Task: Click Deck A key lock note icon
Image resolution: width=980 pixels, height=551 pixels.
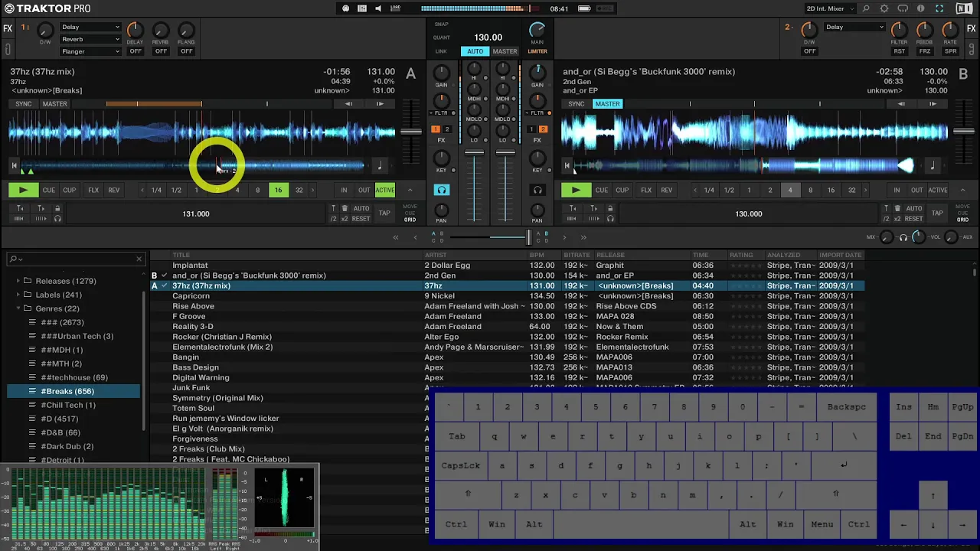Action: [379, 165]
